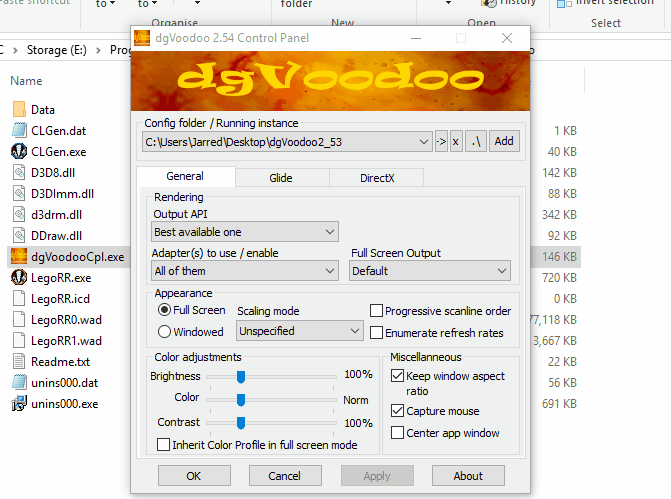Switch to the General tab
The width and height of the screenshot is (671, 499).
tap(185, 176)
